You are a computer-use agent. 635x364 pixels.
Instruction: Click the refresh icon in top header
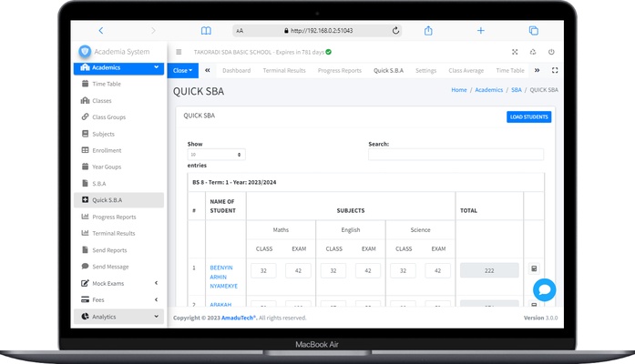pos(533,52)
